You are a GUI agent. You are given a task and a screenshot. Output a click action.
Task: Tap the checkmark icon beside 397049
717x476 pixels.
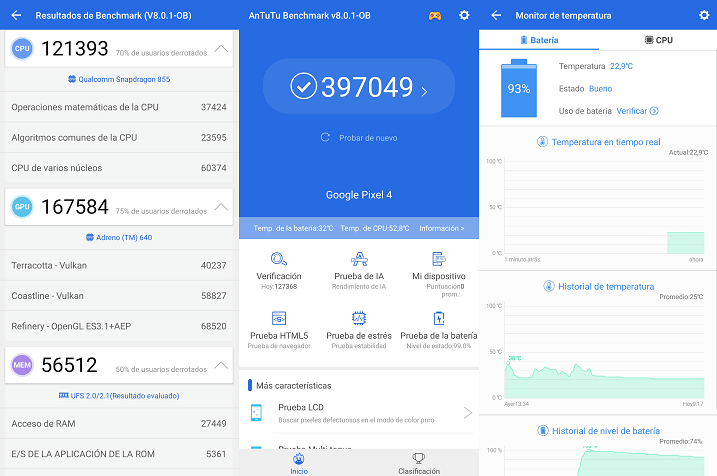coord(304,86)
